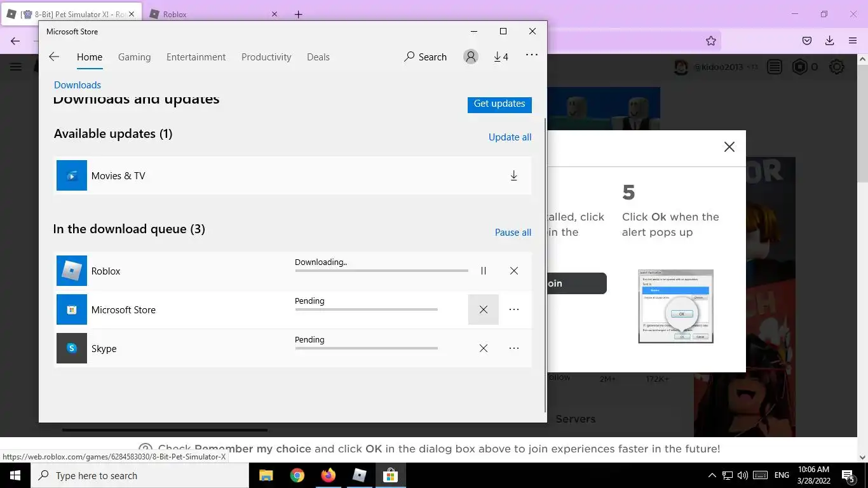Image resolution: width=868 pixels, height=488 pixels.
Task: Click the Get updates button
Action: click(x=499, y=104)
